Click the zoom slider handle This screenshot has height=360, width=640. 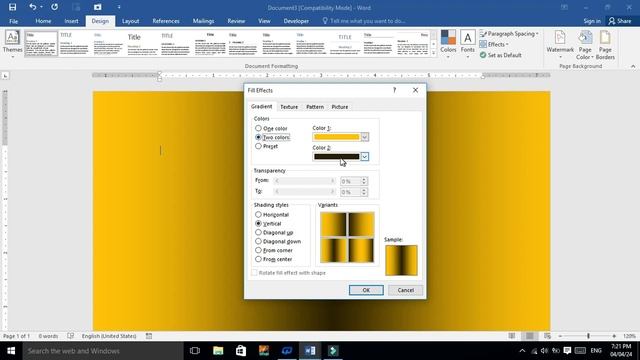tap(588, 336)
